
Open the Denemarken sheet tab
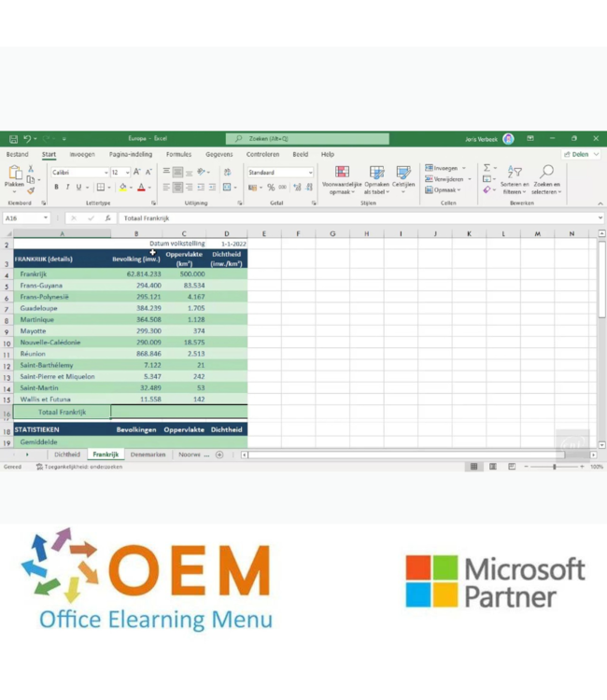point(148,455)
